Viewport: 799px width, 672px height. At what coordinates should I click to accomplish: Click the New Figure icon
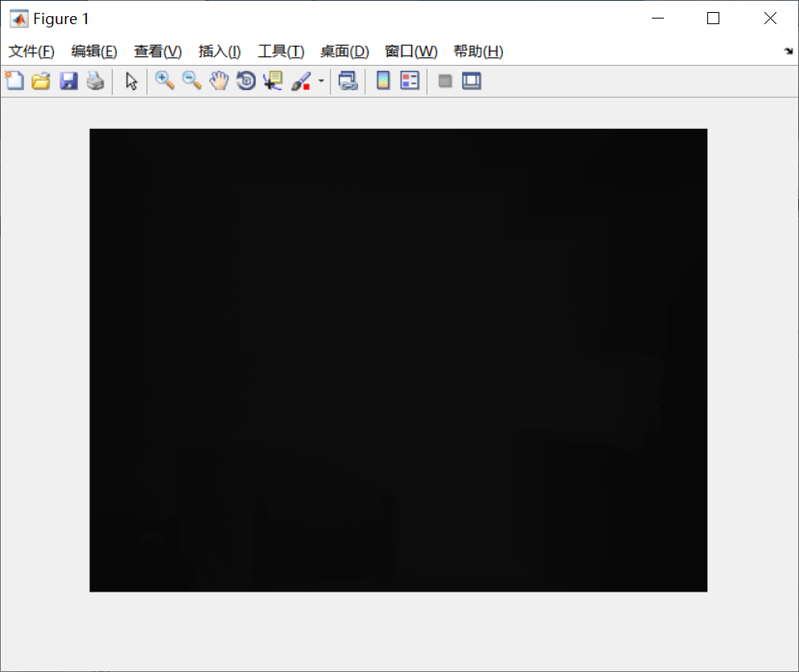point(14,80)
